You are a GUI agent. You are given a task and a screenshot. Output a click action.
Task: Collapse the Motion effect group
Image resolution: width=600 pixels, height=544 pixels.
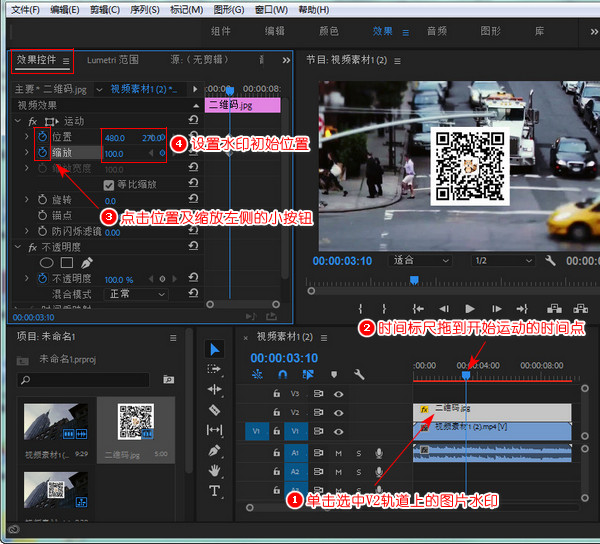[18, 121]
